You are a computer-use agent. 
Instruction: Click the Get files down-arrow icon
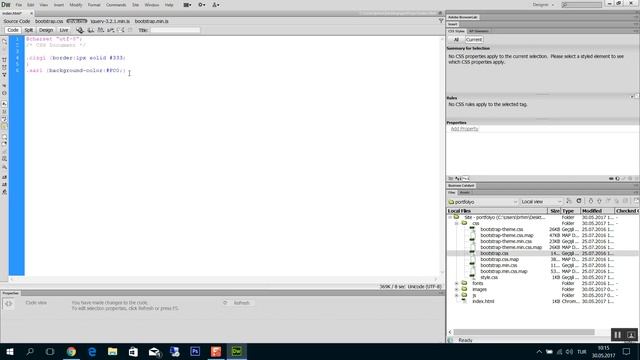[x=591, y=201]
